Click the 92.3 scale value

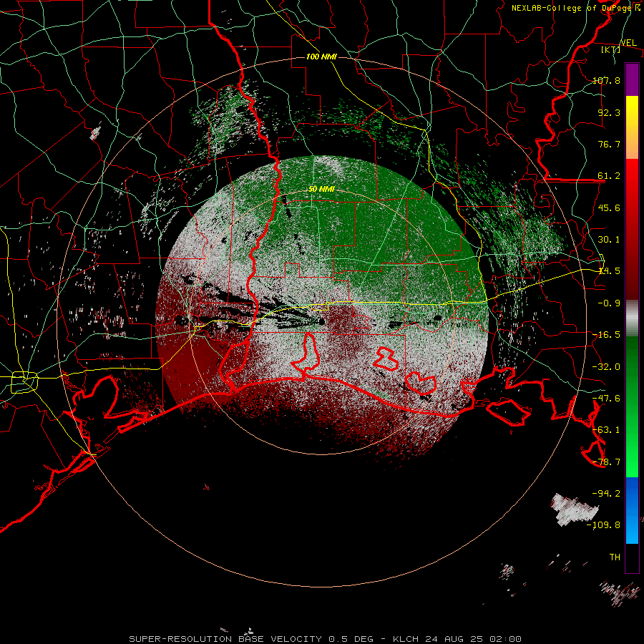tap(609, 112)
